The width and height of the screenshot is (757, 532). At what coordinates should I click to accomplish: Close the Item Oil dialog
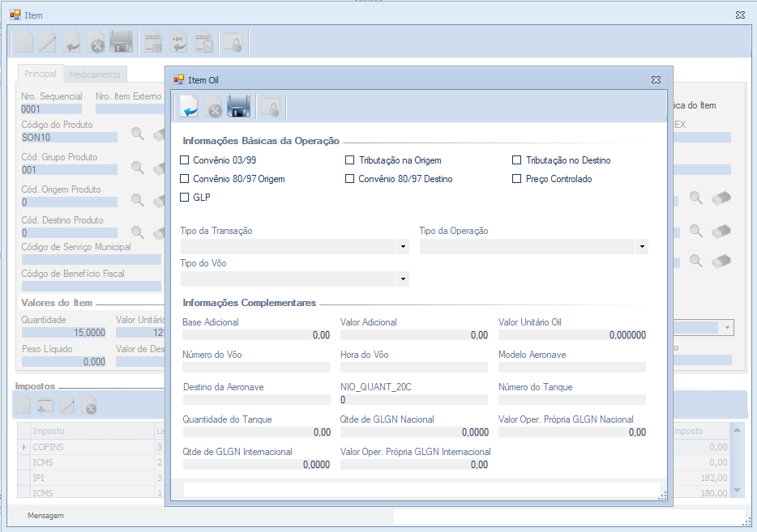pyautogui.click(x=656, y=79)
